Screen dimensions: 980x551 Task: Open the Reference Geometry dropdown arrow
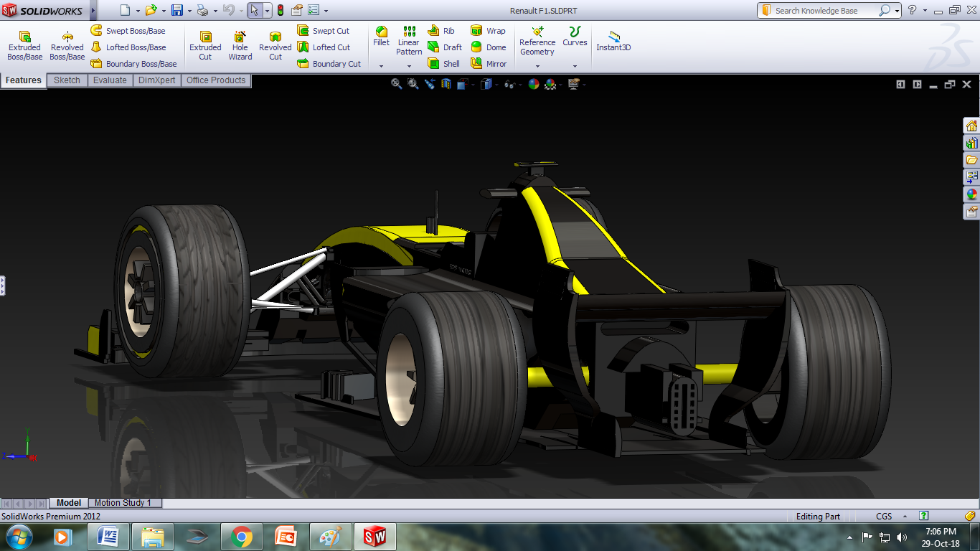[537, 66]
